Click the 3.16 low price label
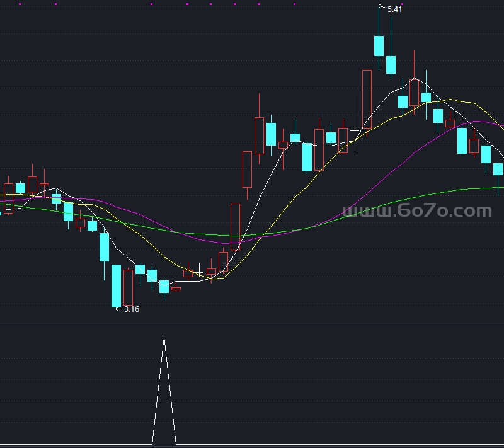This screenshot has width=504, height=448. point(132,309)
